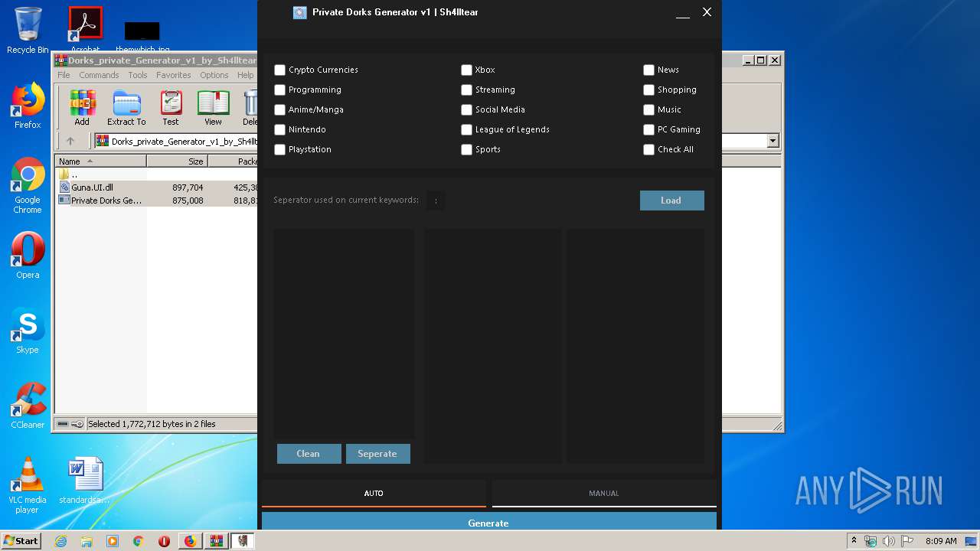Viewport: 980px width, 551px height.
Task: Check the PC Gaming checkbox
Action: (x=649, y=129)
